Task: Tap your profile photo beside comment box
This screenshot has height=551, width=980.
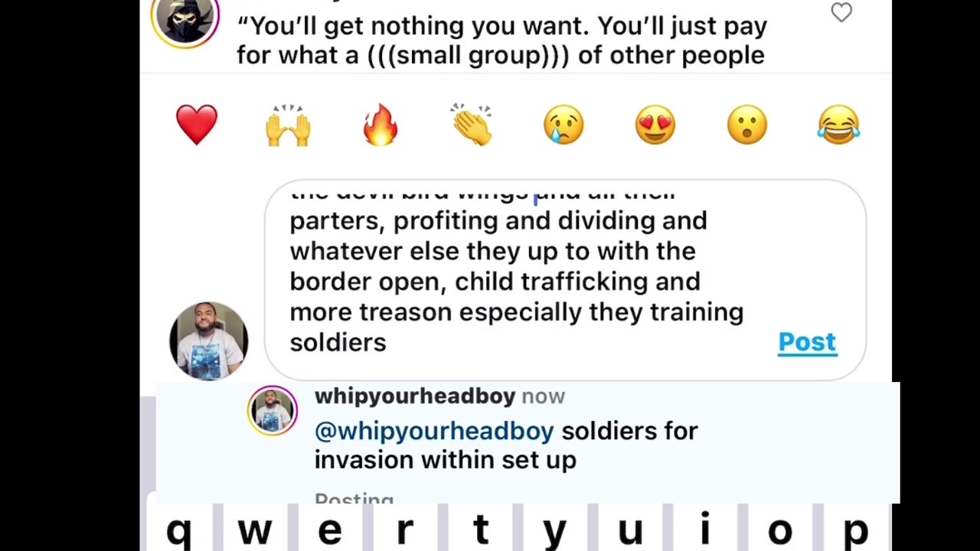Action: click(x=208, y=341)
